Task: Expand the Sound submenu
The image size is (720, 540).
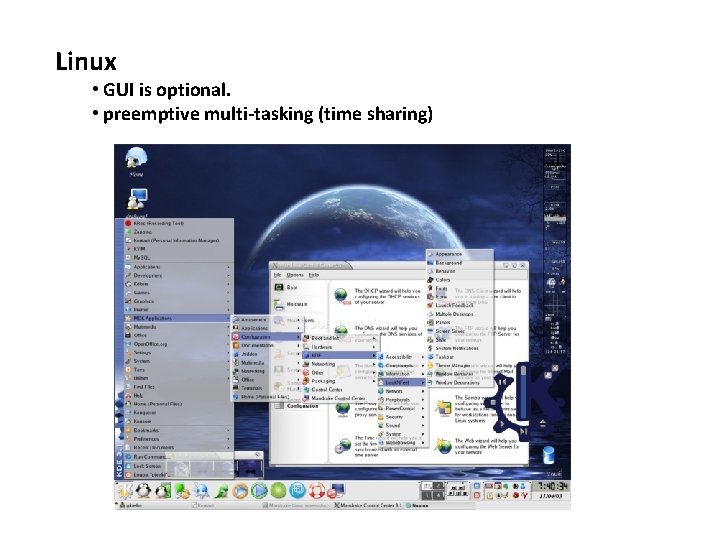Action: [402, 425]
